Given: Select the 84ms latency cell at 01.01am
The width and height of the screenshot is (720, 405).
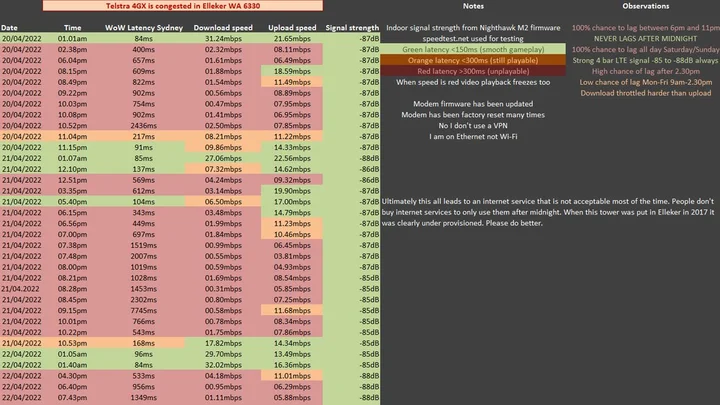Looking at the screenshot, I should pos(144,39).
